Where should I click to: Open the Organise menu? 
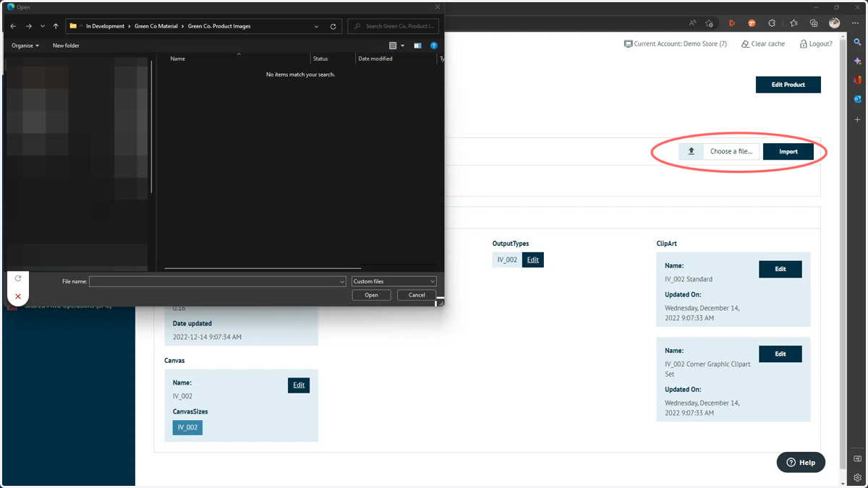coord(25,46)
